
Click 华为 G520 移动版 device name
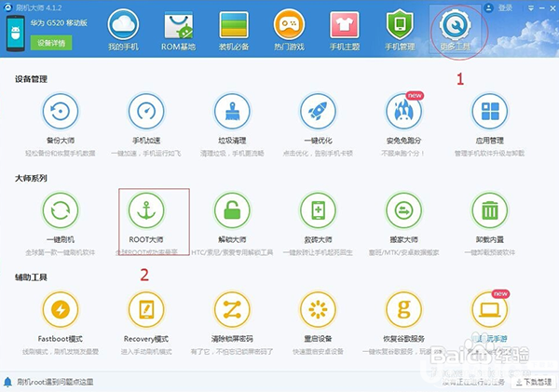tap(59, 23)
